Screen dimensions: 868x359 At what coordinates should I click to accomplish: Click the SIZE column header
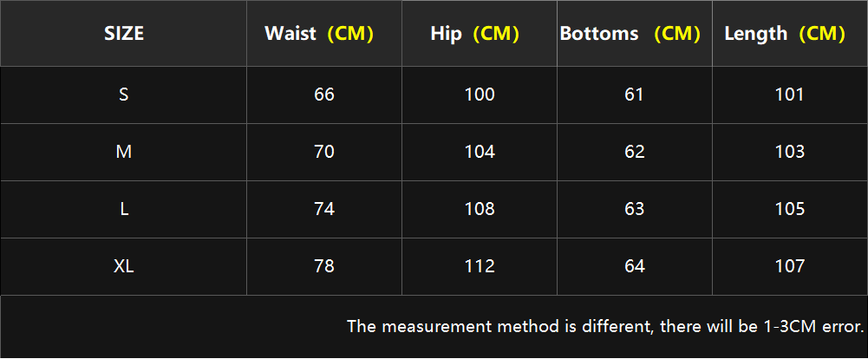tap(123, 34)
